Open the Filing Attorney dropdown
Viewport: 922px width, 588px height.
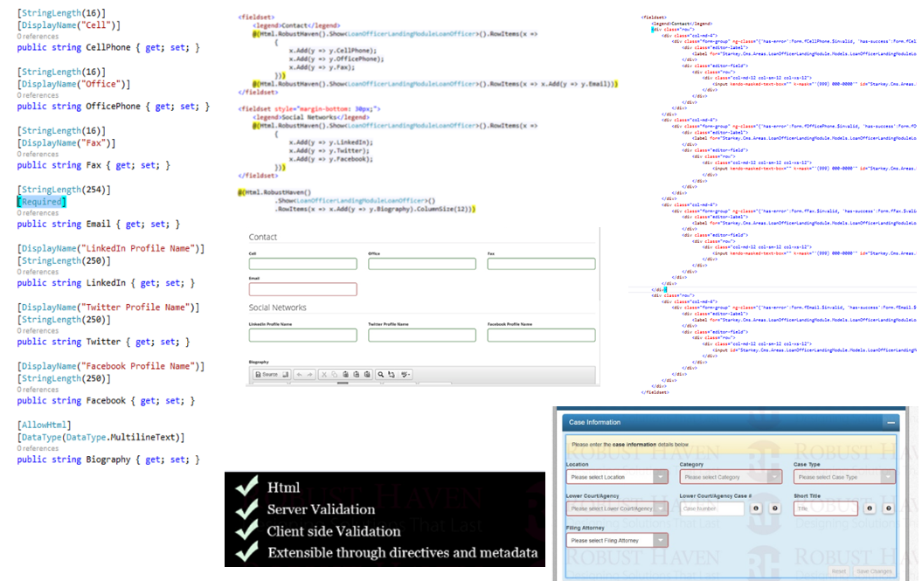pos(616,541)
